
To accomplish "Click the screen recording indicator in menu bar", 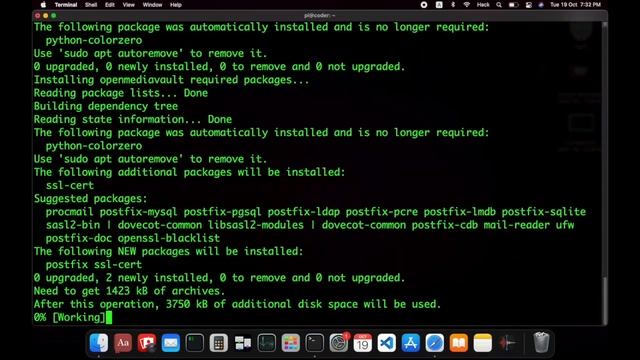I will click(424, 5).
